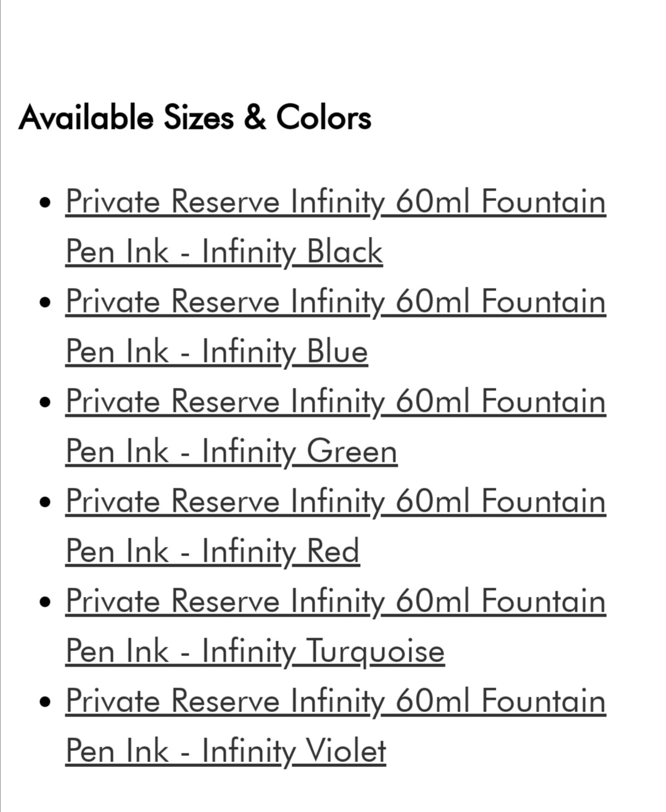Click the "Available Sizes & Colors" heading
Viewport: 666px width, 812px height.
coord(195,117)
